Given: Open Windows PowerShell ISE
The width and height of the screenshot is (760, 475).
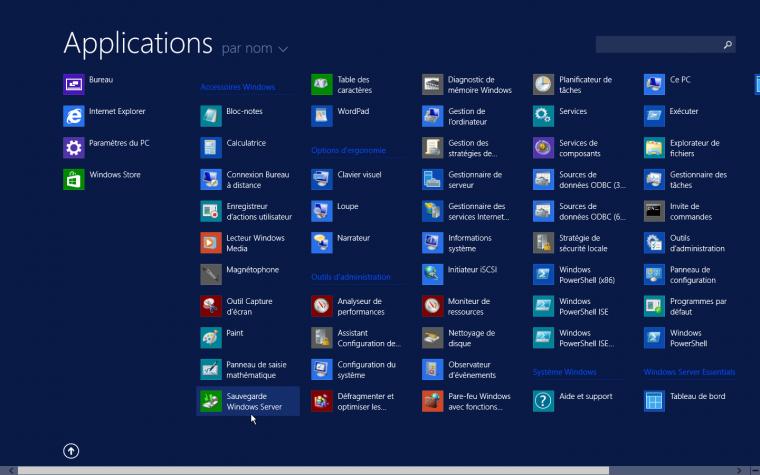Looking at the screenshot, I should (543, 306).
